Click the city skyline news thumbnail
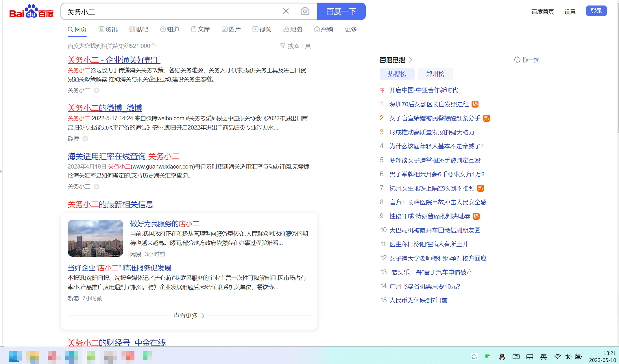Viewport: 619px width, 364px height. [x=95, y=238]
